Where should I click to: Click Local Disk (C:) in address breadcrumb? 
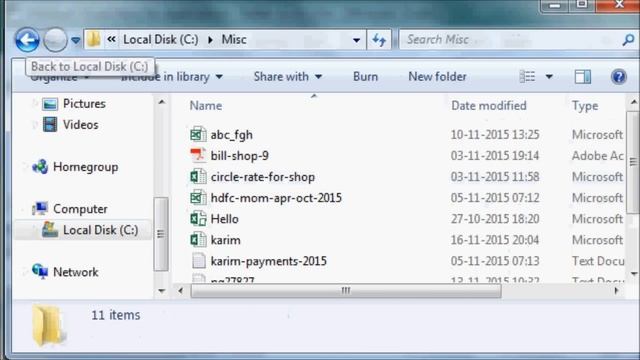coord(161,40)
